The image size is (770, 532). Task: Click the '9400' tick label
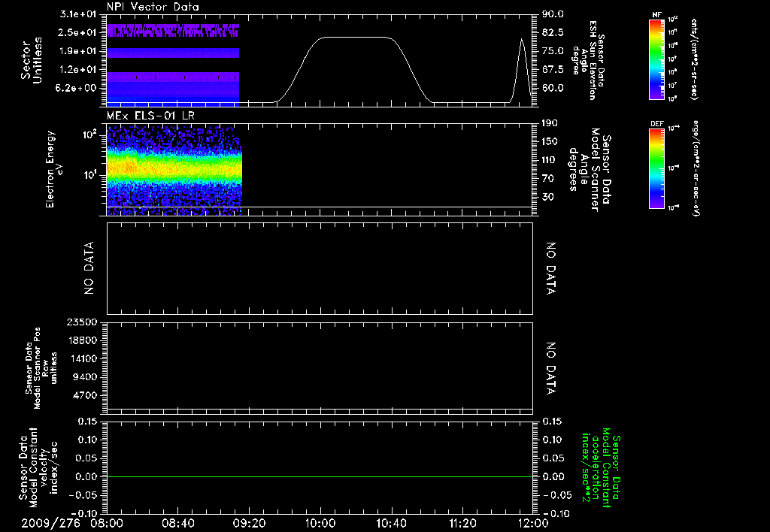[85, 377]
